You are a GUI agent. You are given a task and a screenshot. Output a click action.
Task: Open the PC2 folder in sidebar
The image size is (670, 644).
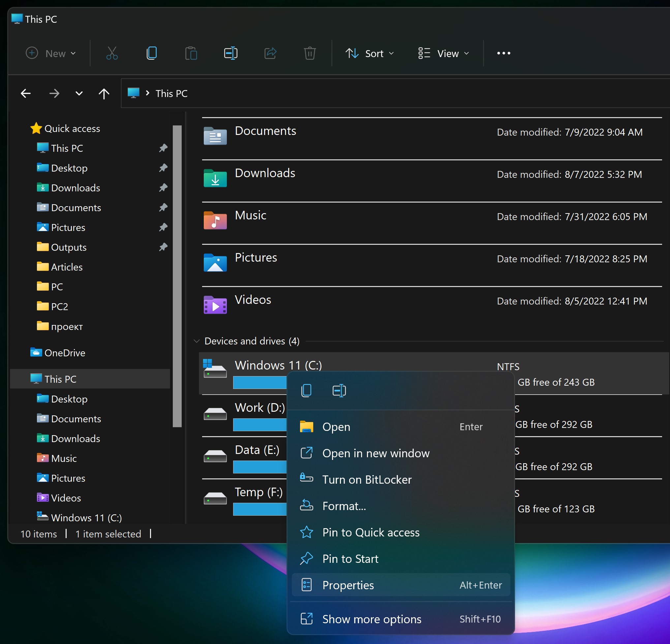click(x=52, y=306)
